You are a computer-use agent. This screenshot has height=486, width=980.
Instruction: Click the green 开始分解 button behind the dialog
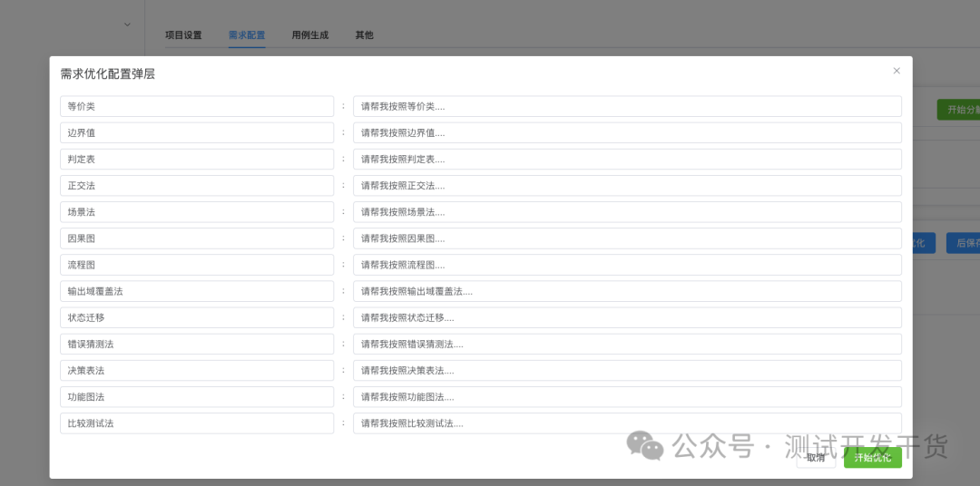pyautogui.click(x=959, y=110)
